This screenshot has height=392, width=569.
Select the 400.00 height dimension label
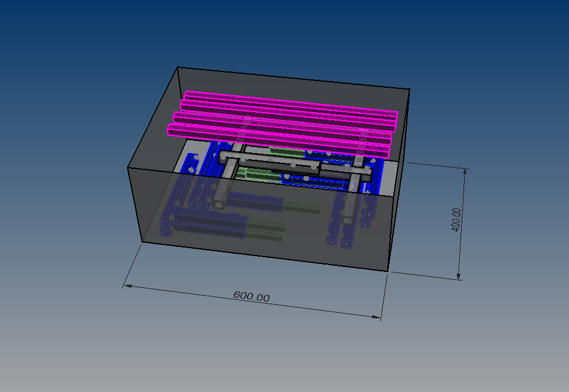coord(456,219)
